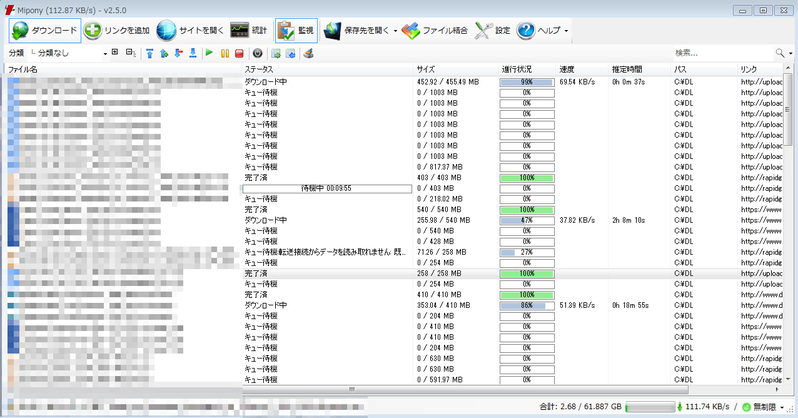Image resolution: width=798 pixels, height=418 pixels.
Task: Click size cell 71.26 / 258 MB
Action: [441, 253]
